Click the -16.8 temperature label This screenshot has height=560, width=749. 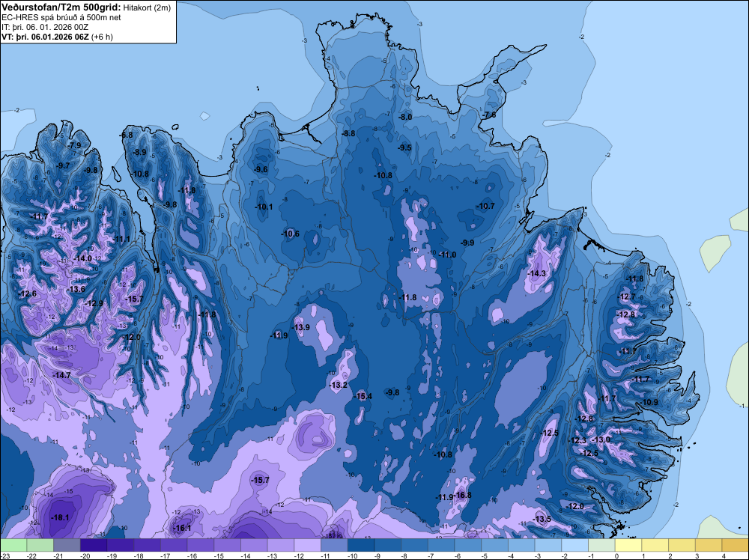pyautogui.click(x=462, y=495)
